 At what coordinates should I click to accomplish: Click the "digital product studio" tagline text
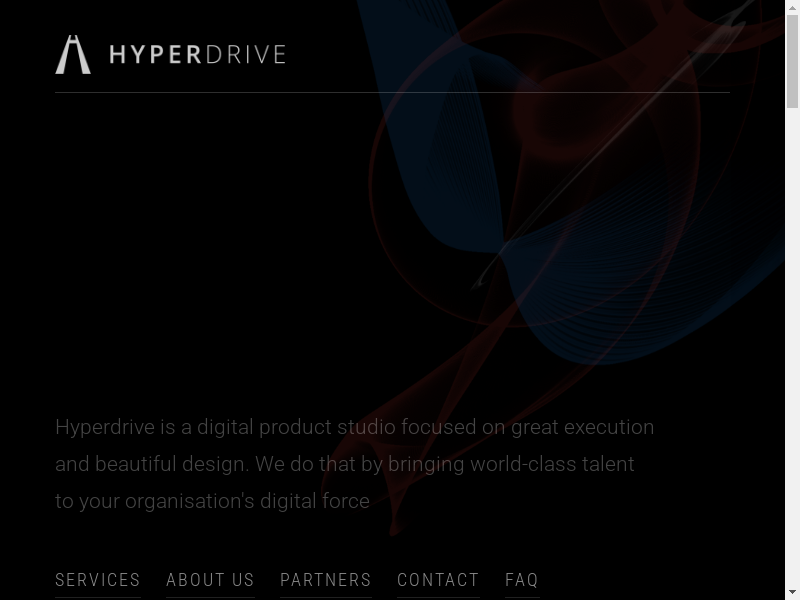click(297, 428)
